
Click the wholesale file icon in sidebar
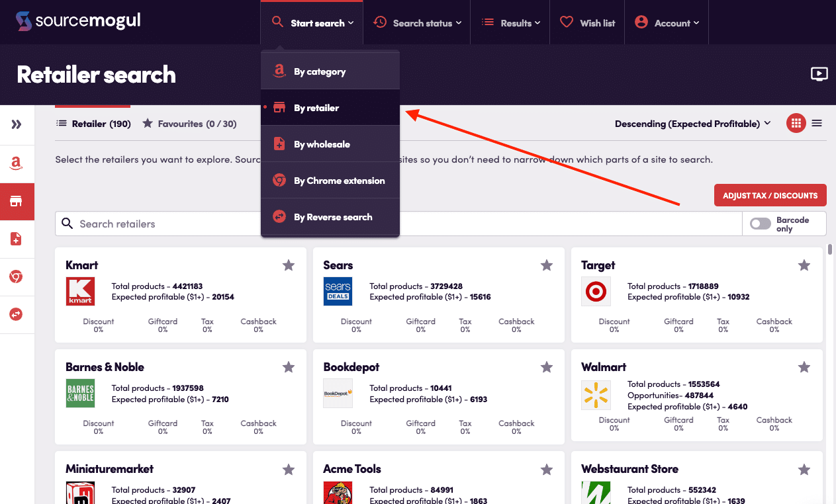[17, 239]
